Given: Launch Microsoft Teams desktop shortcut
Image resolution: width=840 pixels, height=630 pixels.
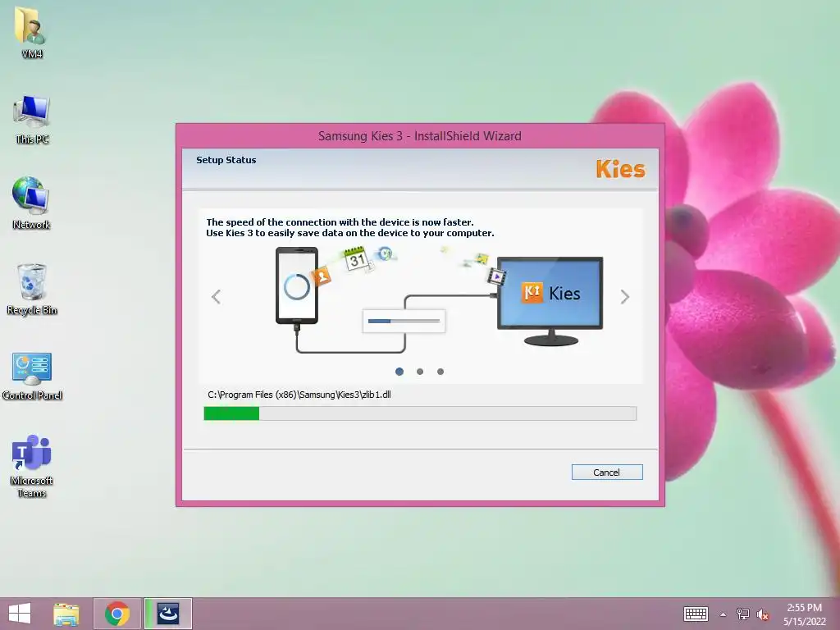Looking at the screenshot, I should [32, 466].
